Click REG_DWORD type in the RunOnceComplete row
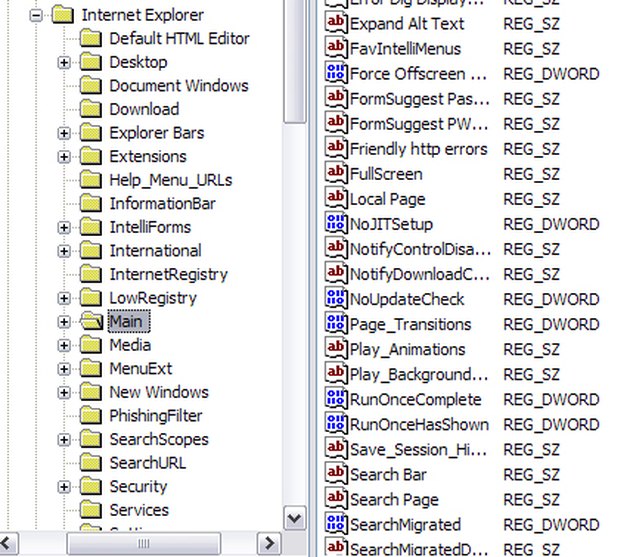This screenshot has height=557, width=630. [x=551, y=400]
